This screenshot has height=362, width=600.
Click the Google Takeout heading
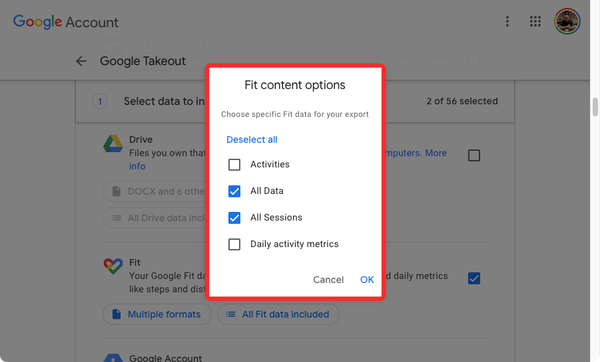tap(143, 61)
